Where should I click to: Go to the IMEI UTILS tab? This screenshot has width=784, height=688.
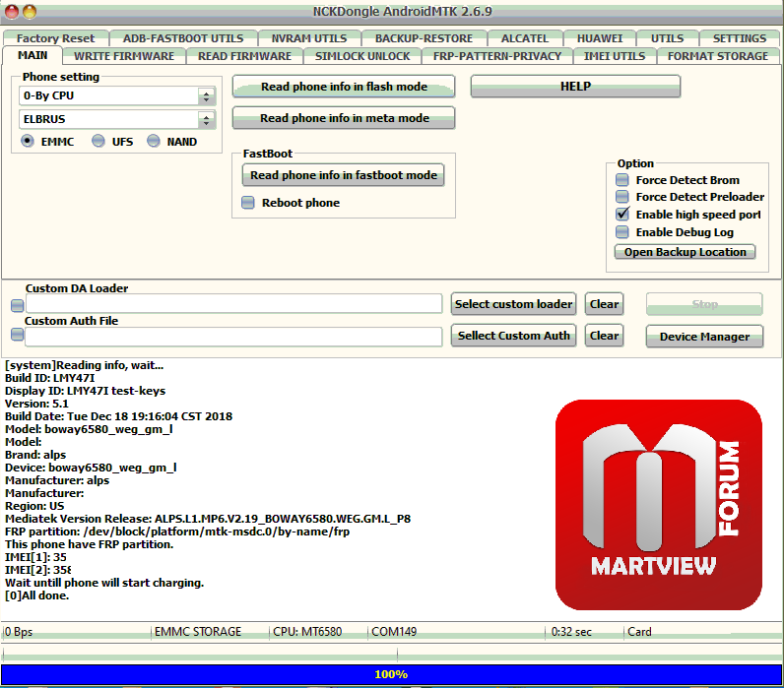pyautogui.click(x=614, y=56)
